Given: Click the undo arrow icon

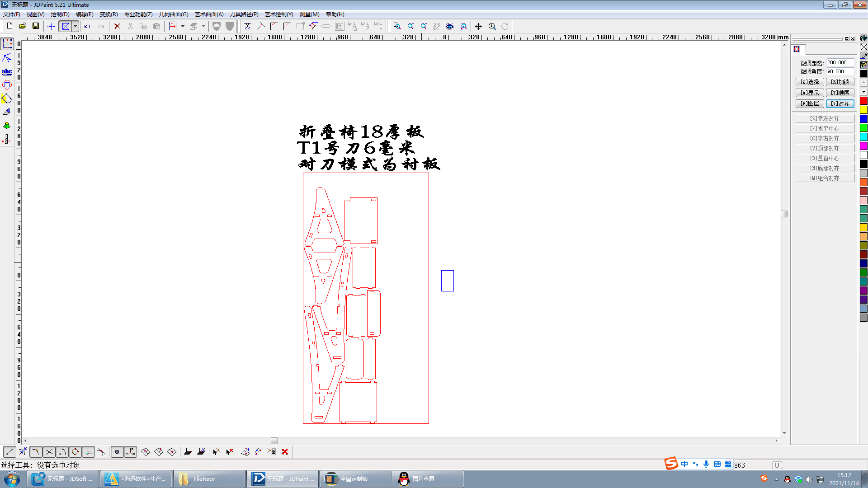Looking at the screenshot, I should (x=87, y=26).
